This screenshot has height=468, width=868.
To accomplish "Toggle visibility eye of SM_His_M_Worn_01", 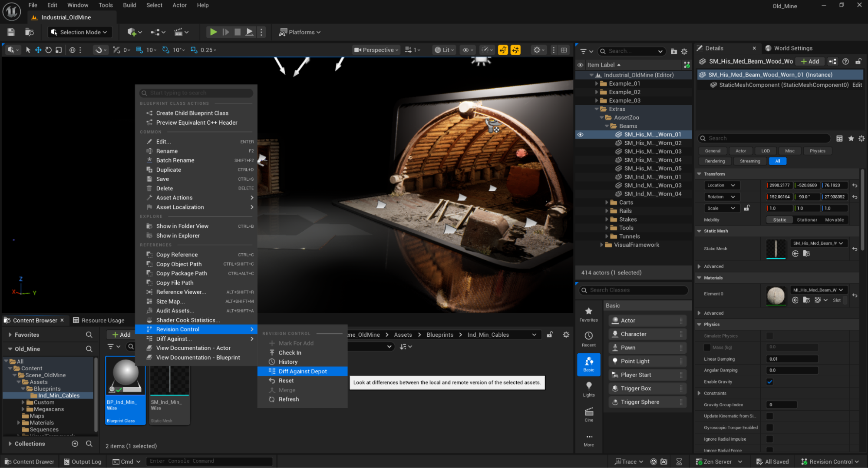I will (580, 135).
